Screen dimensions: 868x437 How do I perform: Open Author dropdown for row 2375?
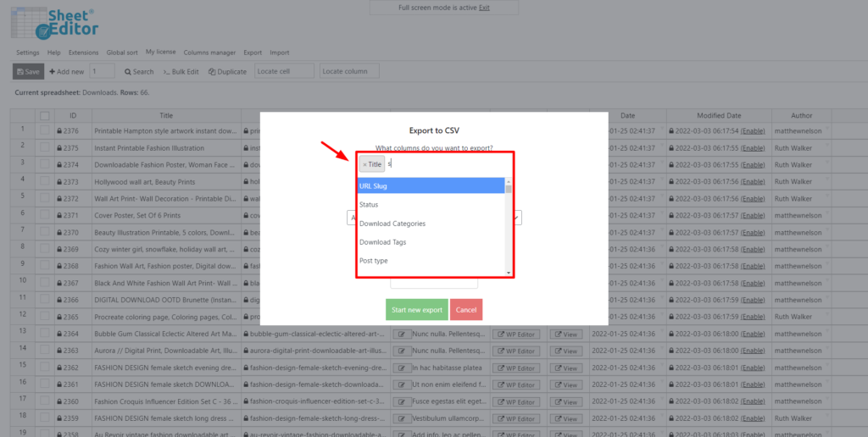pos(827,146)
